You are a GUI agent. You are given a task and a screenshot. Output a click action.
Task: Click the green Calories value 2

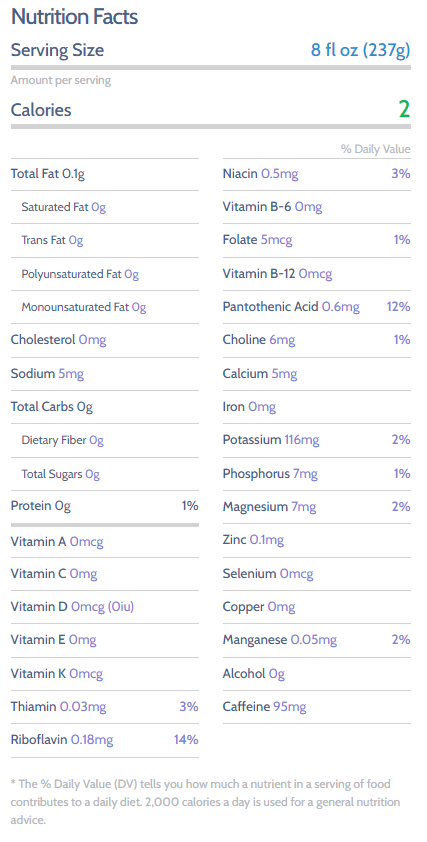click(404, 109)
